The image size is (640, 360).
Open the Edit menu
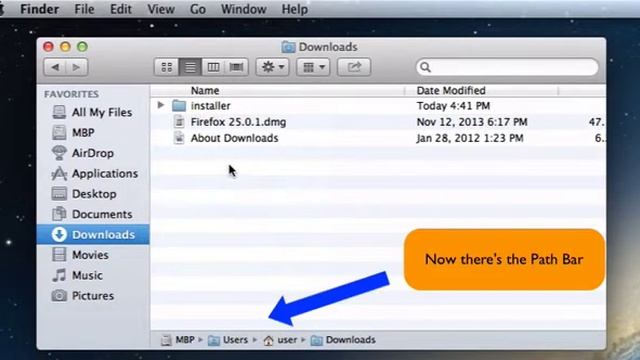121,9
